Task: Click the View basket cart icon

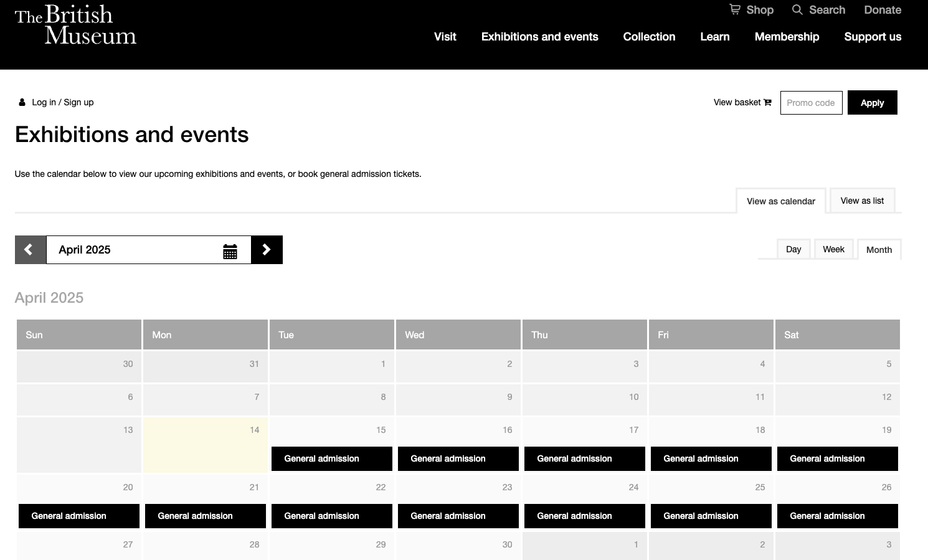Action: coord(767,103)
